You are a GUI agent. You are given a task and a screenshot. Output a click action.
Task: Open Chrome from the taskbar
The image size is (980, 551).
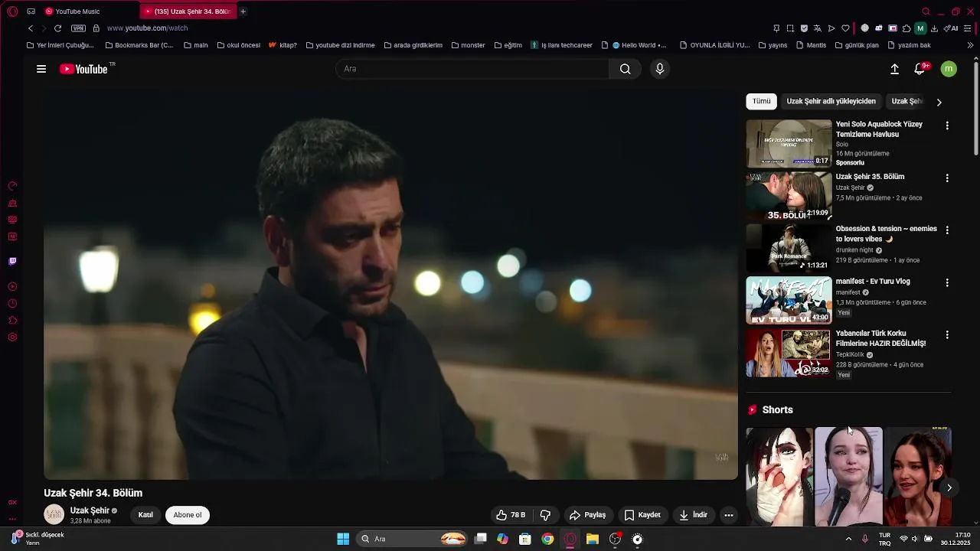547,539
